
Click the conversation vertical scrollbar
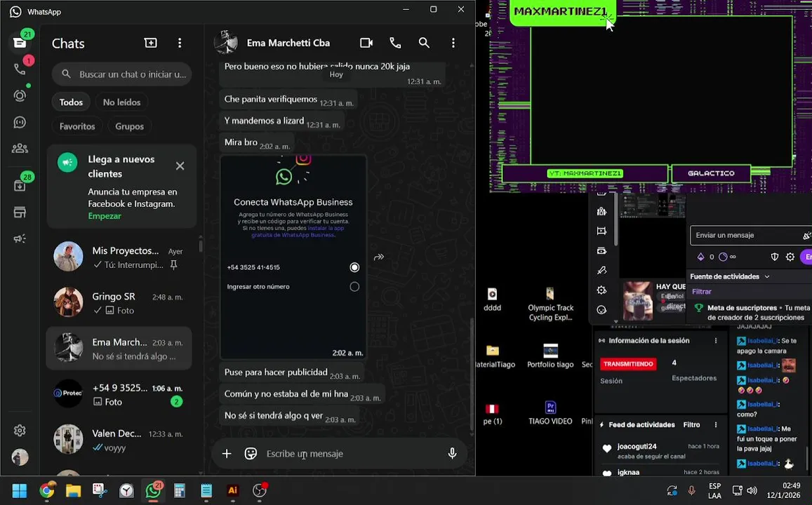471,372
